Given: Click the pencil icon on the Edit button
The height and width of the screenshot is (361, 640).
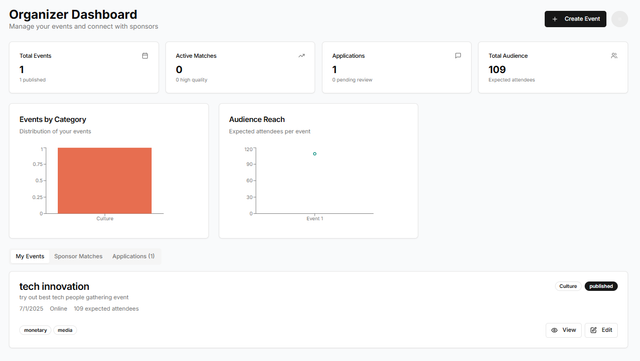Looking at the screenshot, I should 593,330.
